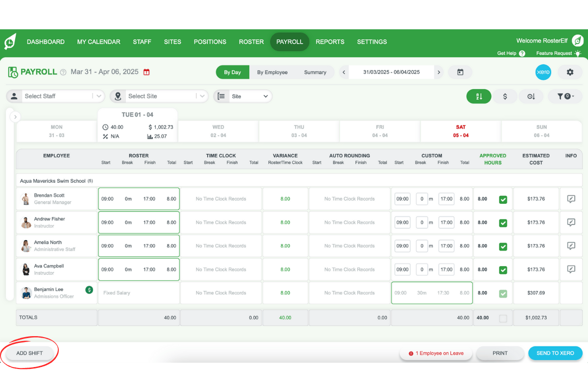Viewport: 588px width, 392px height.
Task: Open the filter icon with zero count
Action: 565,96
